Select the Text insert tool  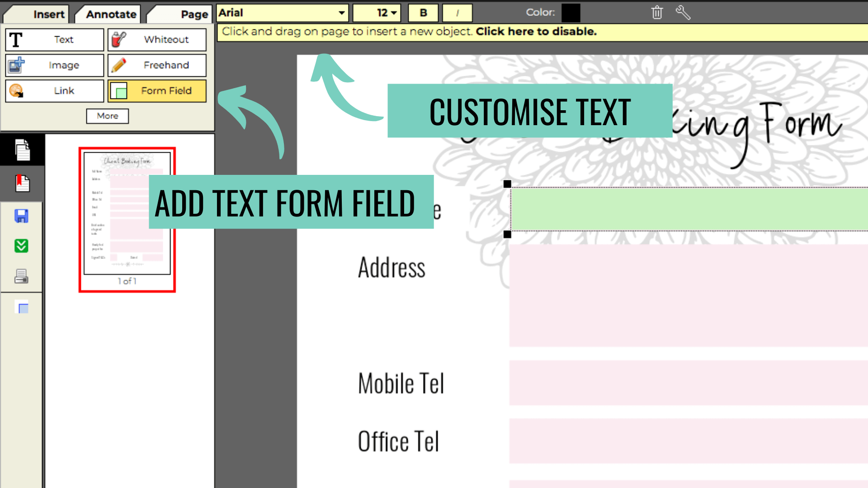point(54,40)
